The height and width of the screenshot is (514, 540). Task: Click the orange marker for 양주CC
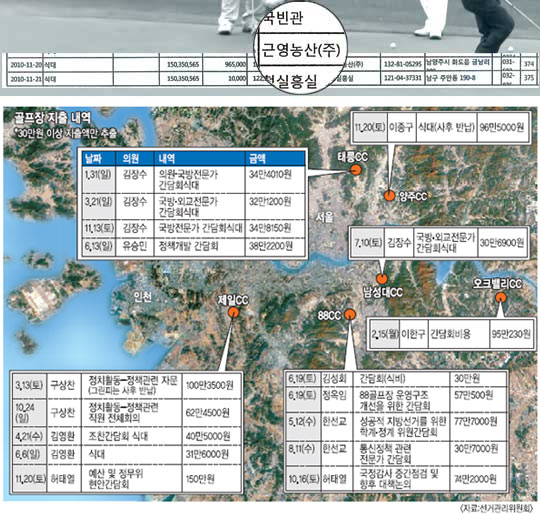390,196
